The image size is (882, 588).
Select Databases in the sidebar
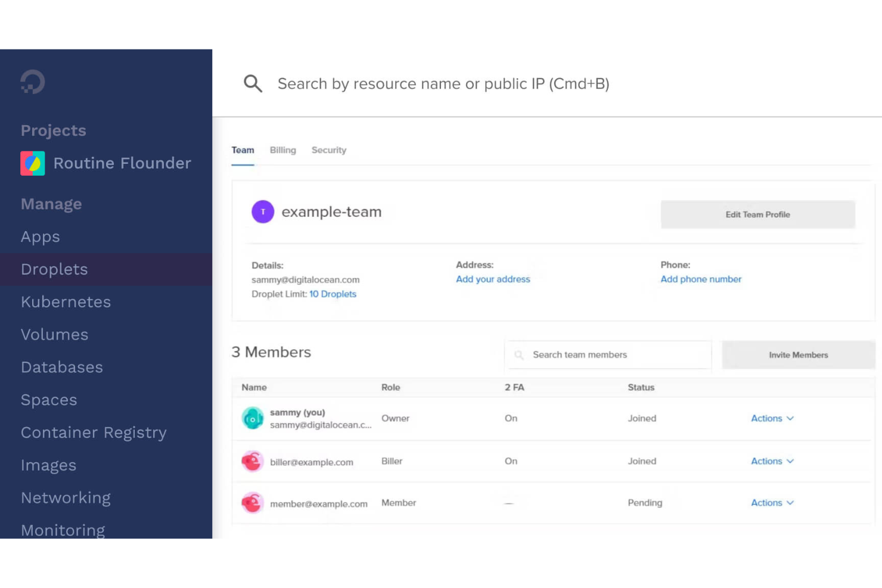[x=61, y=368]
